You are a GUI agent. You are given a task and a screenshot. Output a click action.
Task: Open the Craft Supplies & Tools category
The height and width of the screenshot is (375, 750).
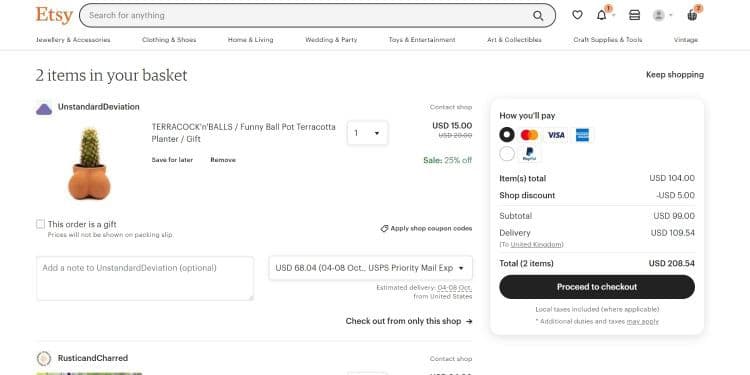coord(607,40)
